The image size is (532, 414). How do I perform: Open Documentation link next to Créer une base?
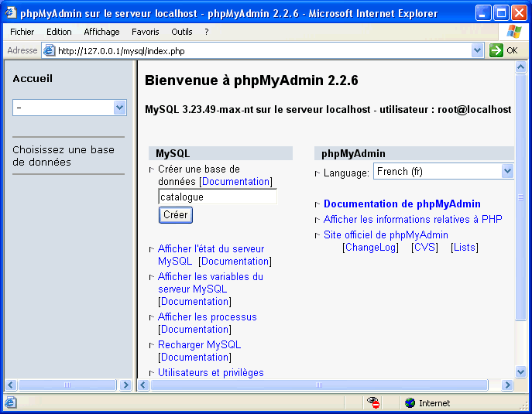pos(236,181)
